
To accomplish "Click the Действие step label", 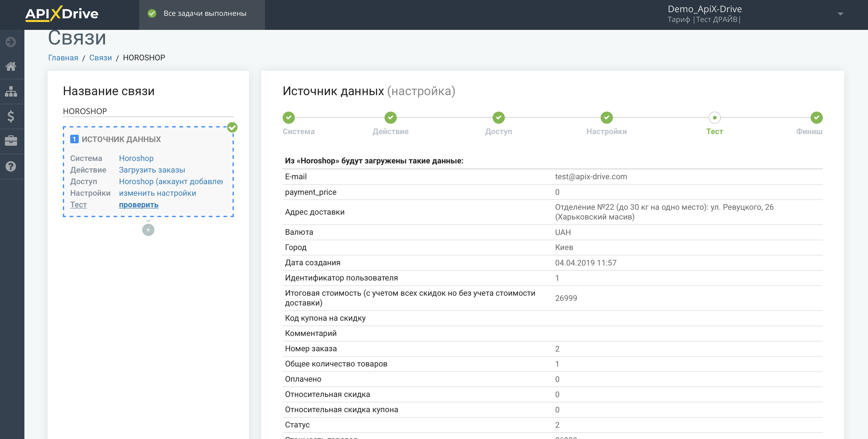I will coord(391,132).
